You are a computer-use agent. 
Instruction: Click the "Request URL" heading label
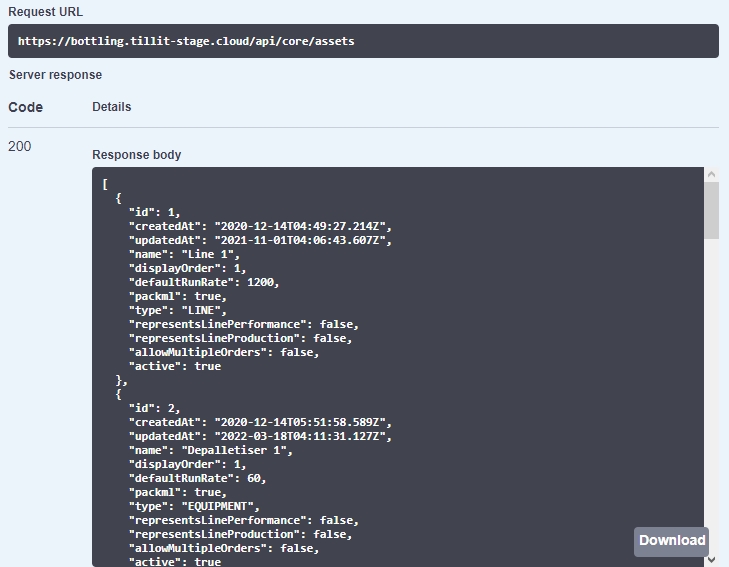point(46,12)
